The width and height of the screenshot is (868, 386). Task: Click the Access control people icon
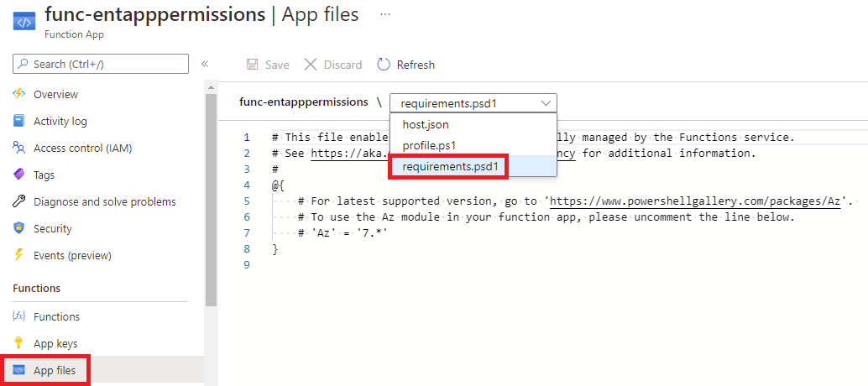click(x=19, y=149)
